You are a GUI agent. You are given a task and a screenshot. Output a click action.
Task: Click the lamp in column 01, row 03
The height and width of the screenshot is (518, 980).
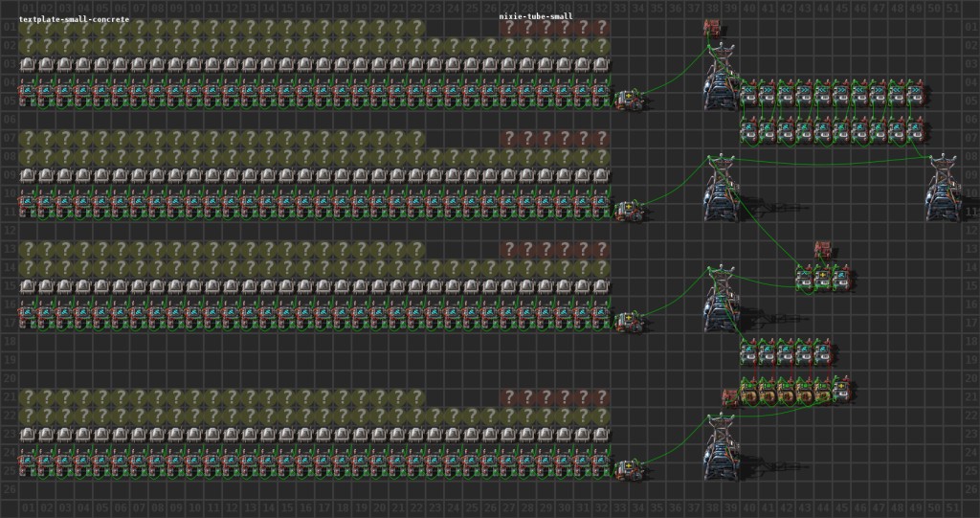click(x=28, y=64)
